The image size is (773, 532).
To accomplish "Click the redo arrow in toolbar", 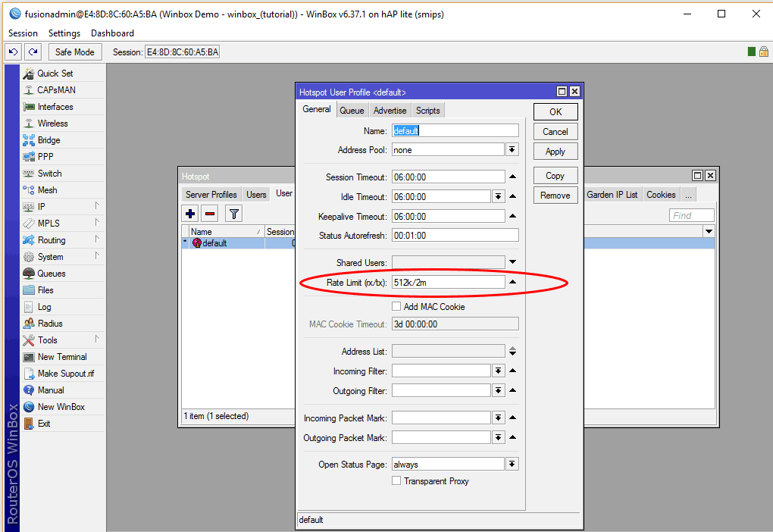I will click(x=33, y=52).
